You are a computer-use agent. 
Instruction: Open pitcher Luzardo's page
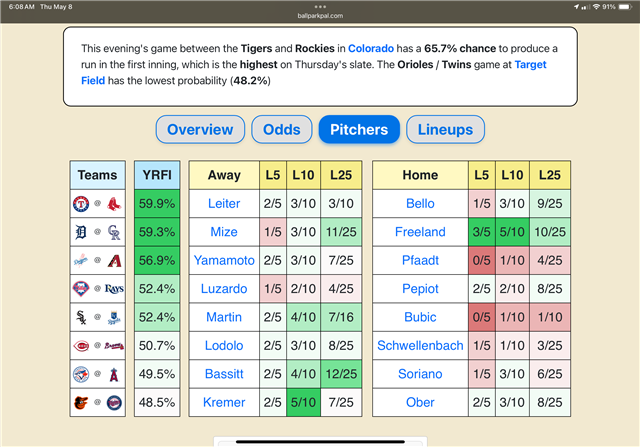(224, 289)
